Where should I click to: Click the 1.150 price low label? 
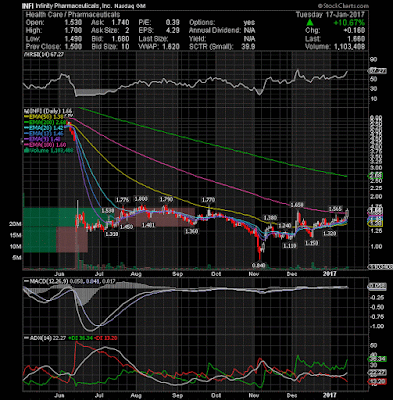[x=312, y=243]
